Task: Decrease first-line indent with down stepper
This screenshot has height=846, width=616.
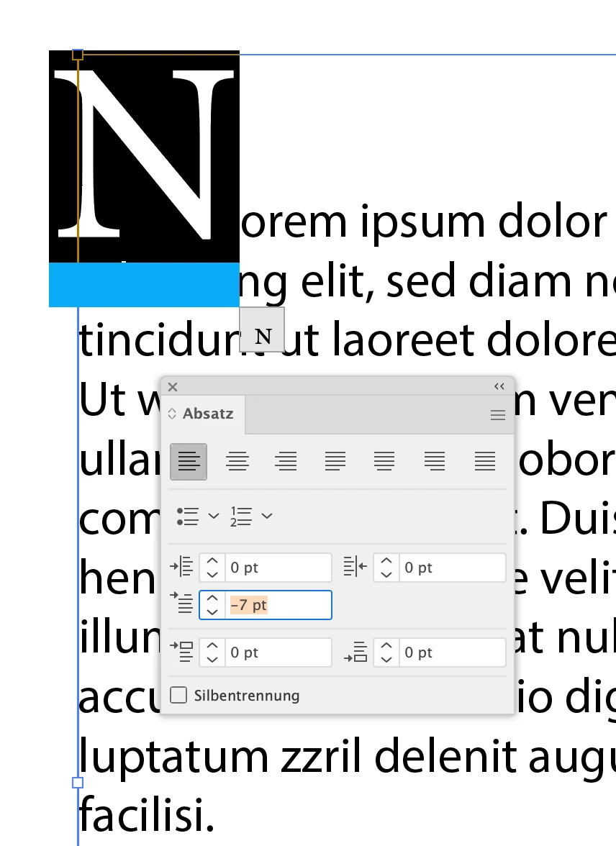Action: coord(213,611)
